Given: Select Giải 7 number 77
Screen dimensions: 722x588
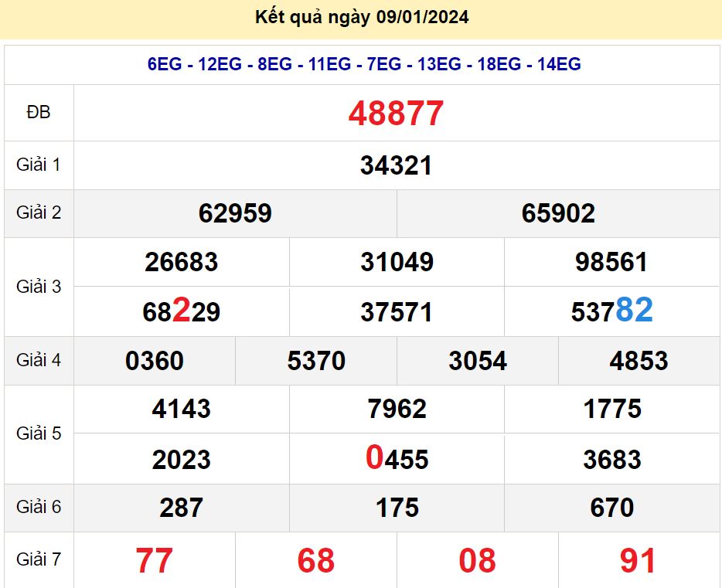Looking at the screenshot, I should [x=155, y=560].
